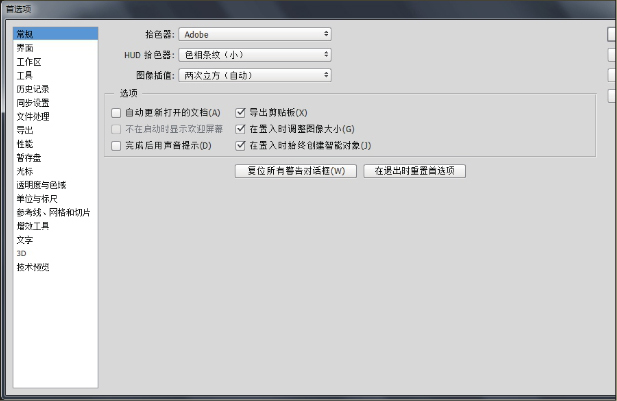This screenshot has height=401, width=617.
Task: Uncheck 导出剪贴板 option
Action: point(240,113)
